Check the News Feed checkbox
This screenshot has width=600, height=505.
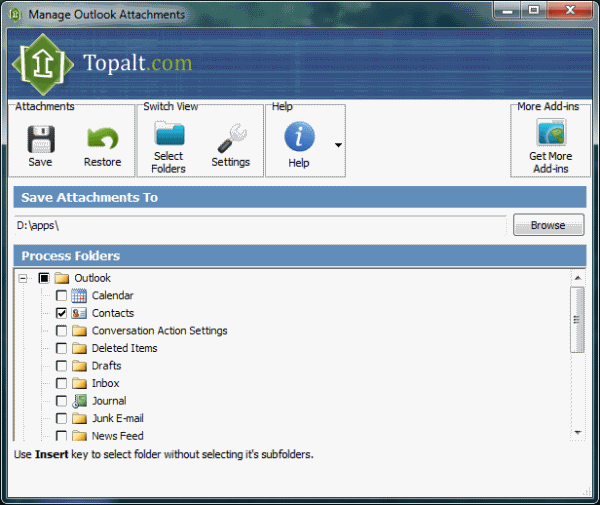[x=61, y=436]
